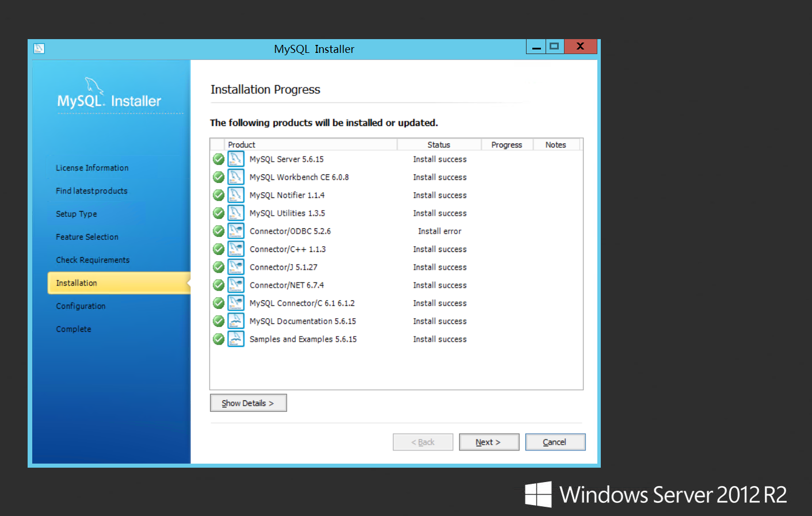Screen dimensions: 812x516
Task: Click the MySQL Notifier 1.1.4 product icon
Action: pyautogui.click(x=236, y=195)
